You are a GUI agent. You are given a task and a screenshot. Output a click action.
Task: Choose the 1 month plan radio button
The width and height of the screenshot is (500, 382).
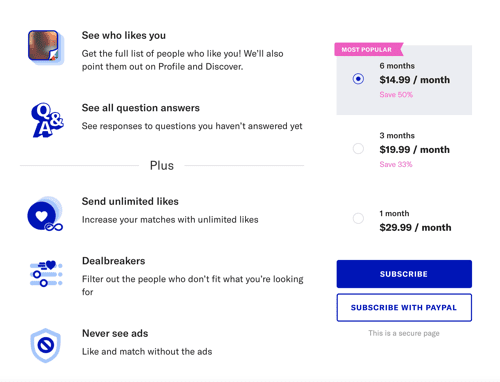click(358, 219)
